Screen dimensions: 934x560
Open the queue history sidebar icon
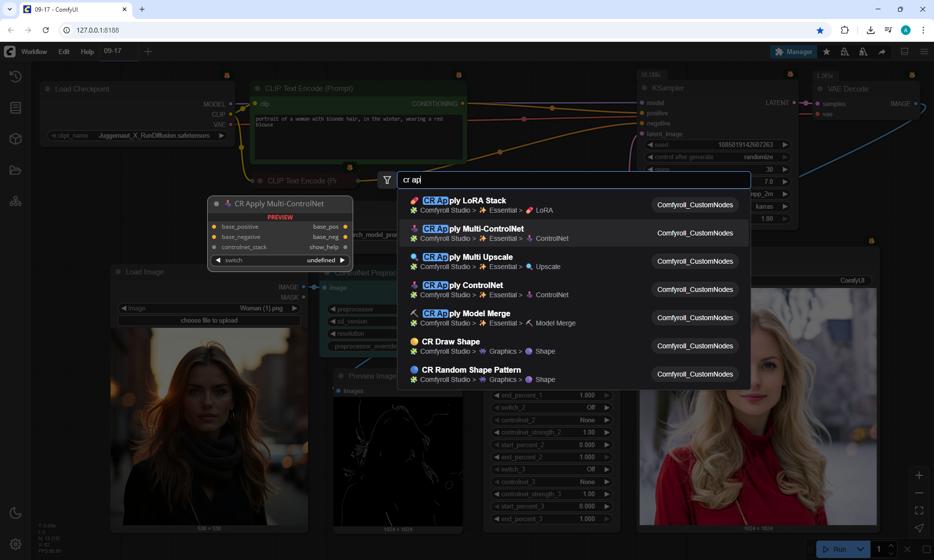coord(16,76)
